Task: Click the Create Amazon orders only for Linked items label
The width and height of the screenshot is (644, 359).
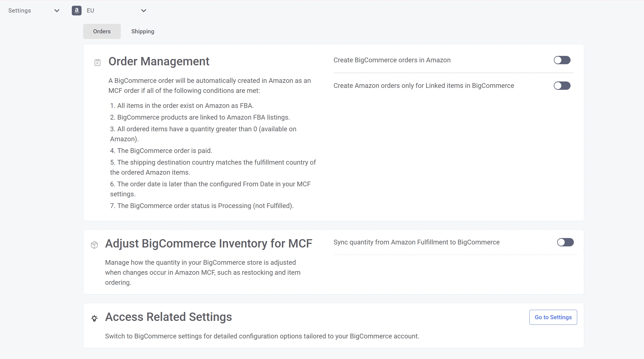Action: 424,86
